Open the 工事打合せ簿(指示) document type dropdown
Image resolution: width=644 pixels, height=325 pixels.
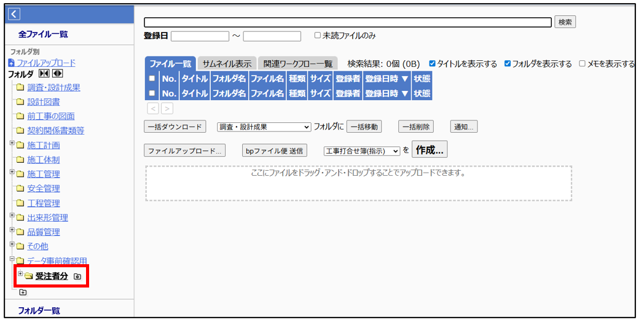click(362, 151)
